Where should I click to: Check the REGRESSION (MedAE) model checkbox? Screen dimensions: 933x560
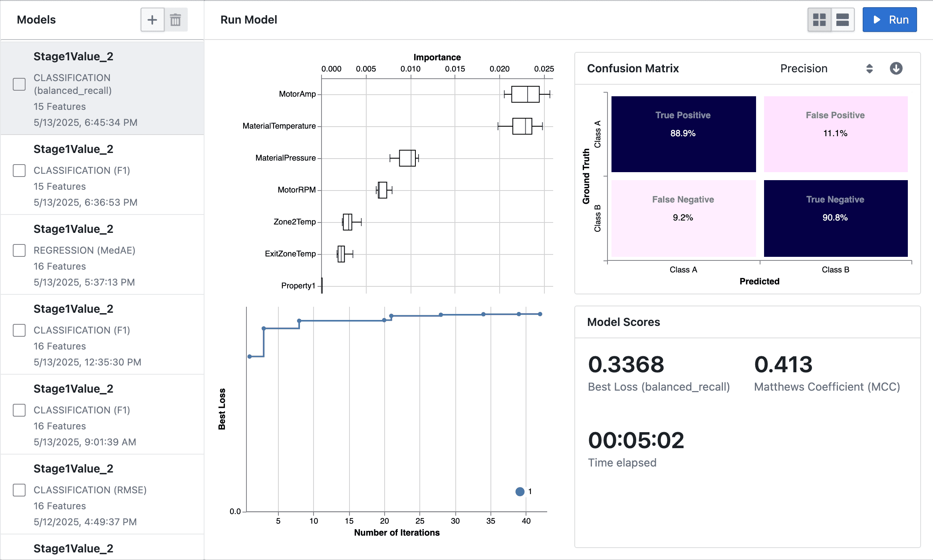[18, 251]
